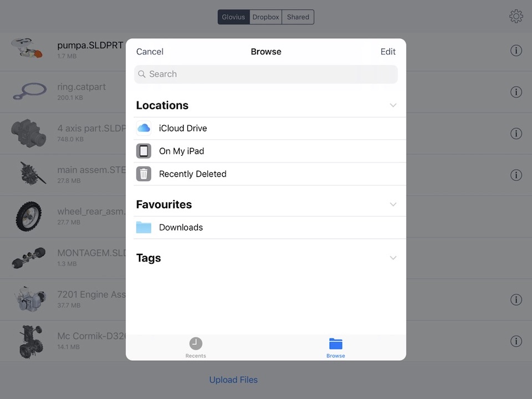Screen dimensions: 532x399
Task: Switch to the Glovius tab
Action: click(x=233, y=17)
